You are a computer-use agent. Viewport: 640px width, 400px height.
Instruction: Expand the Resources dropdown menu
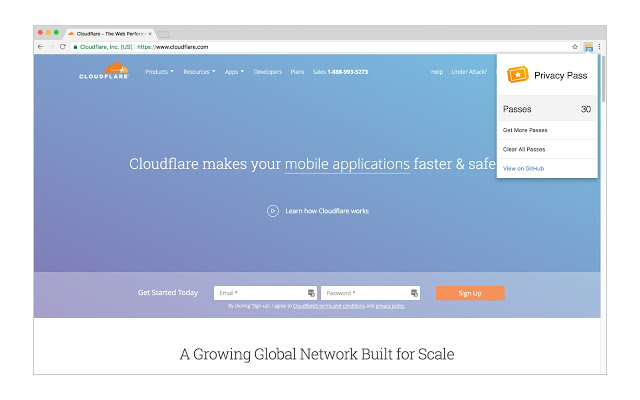point(199,72)
